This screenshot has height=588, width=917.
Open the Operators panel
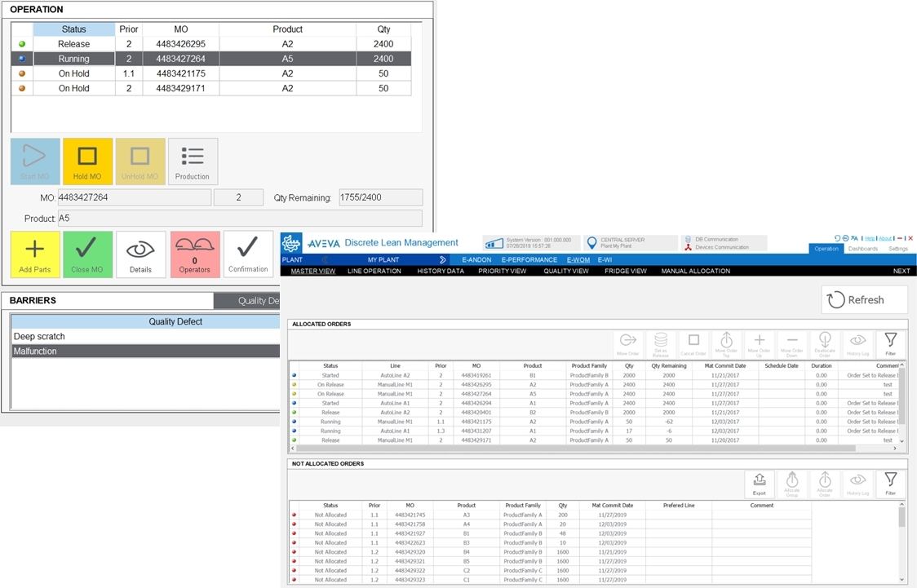point(194,254)
